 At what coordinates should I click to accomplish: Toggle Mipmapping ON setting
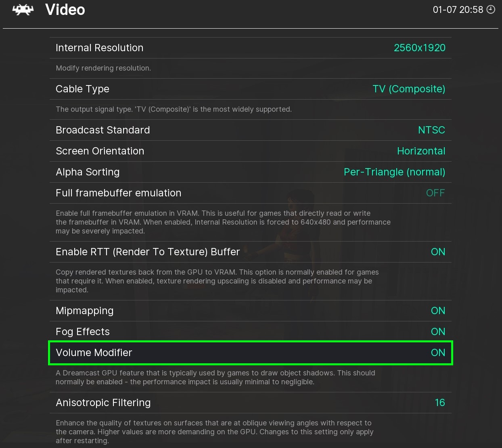click(x=438, y=311)
